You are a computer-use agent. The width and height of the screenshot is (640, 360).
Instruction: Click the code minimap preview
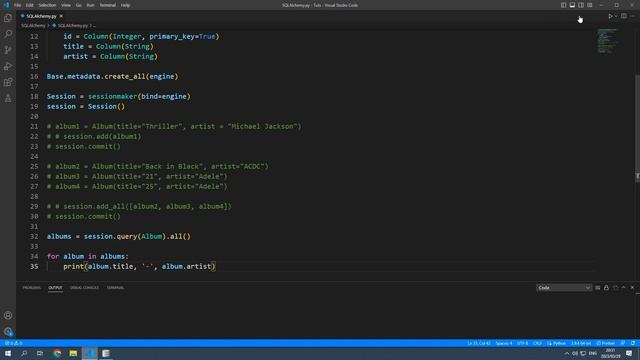coord(607,41)
